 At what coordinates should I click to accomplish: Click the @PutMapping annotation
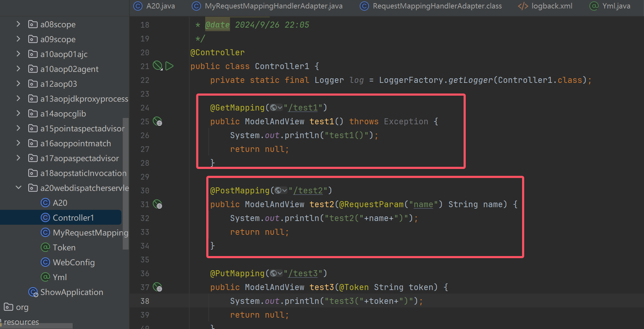[x=237, y=273]
